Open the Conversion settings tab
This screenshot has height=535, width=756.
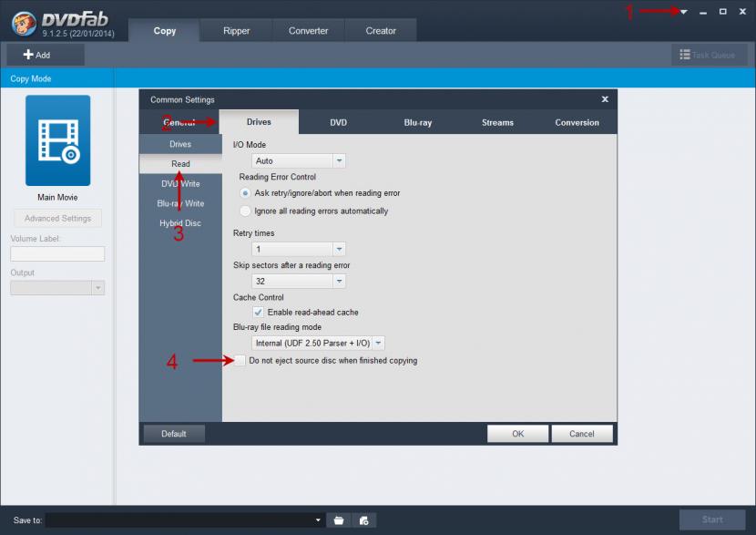pos(577,122)
